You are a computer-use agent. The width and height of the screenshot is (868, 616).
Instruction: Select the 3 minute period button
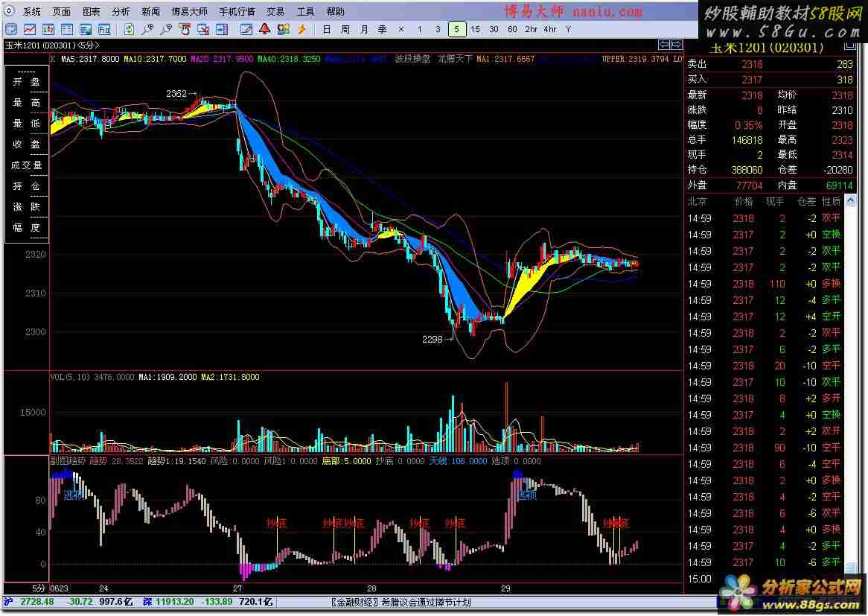[438, 29]
